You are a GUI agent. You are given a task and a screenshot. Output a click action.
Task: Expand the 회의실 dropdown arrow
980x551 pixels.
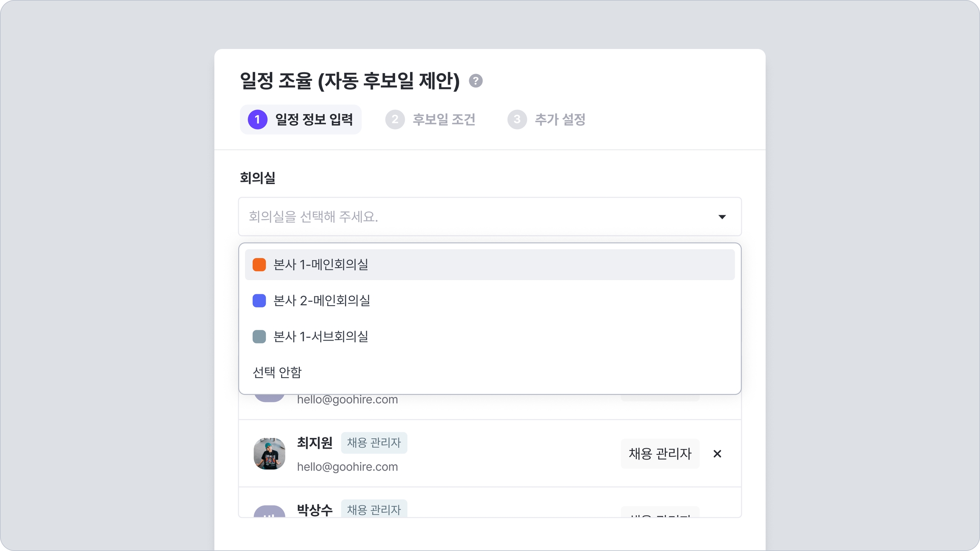722,217
